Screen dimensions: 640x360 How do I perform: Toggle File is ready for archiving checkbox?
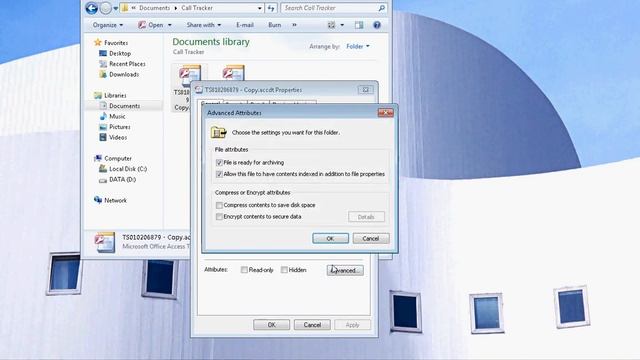click(x=219, y=163)
